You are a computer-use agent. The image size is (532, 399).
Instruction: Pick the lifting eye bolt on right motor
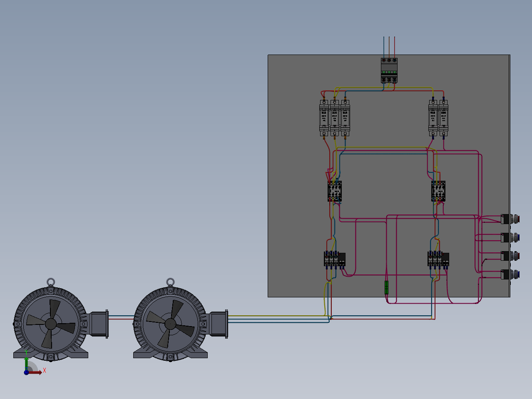click(170, 282)
